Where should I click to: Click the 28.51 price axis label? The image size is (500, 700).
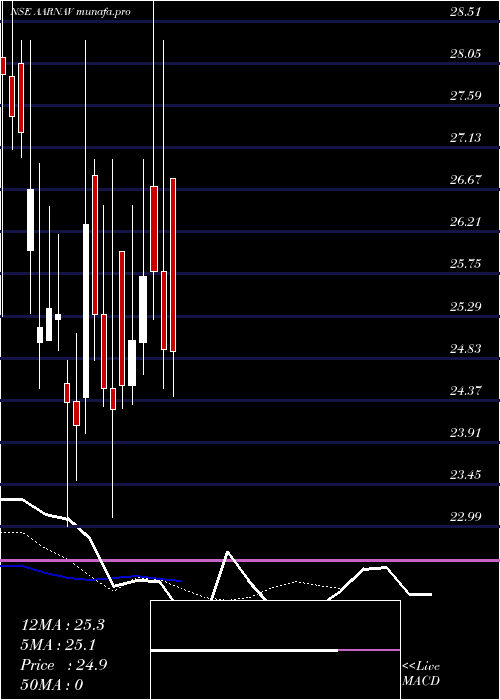[465, 12]
